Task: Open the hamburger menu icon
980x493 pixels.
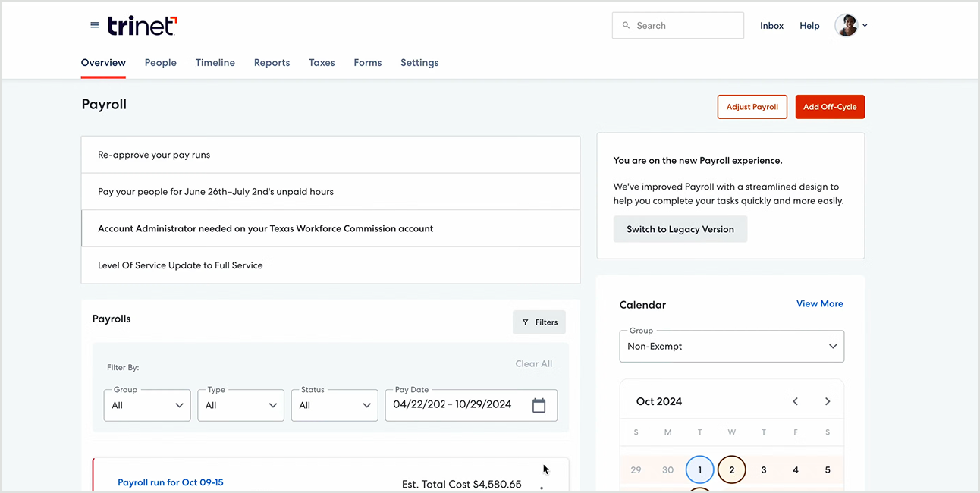Action: (95, 25)
